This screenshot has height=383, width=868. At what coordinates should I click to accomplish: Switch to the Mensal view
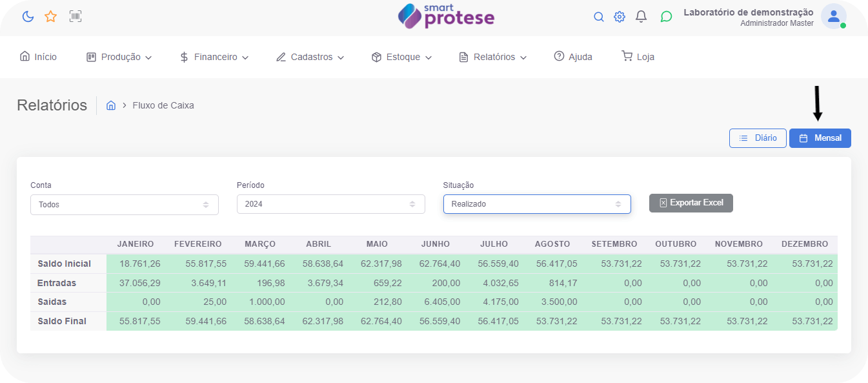pos(820,138)
